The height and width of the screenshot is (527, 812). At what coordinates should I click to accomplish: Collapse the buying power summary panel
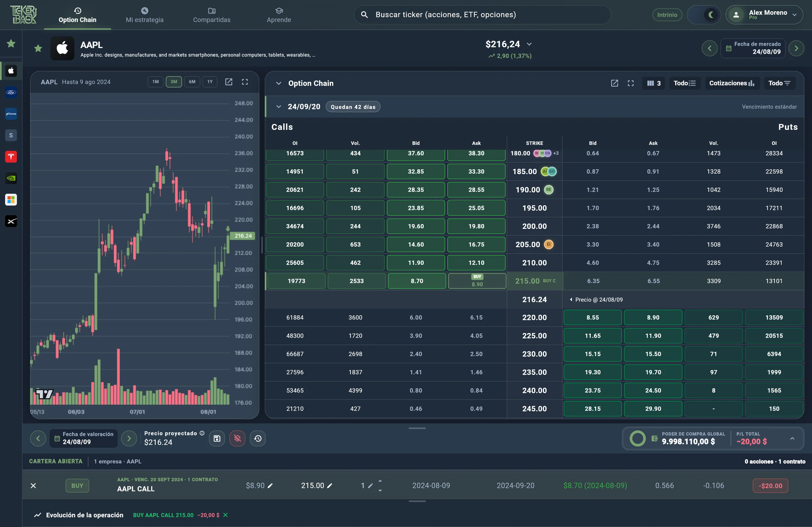click(x=792, y=438)
